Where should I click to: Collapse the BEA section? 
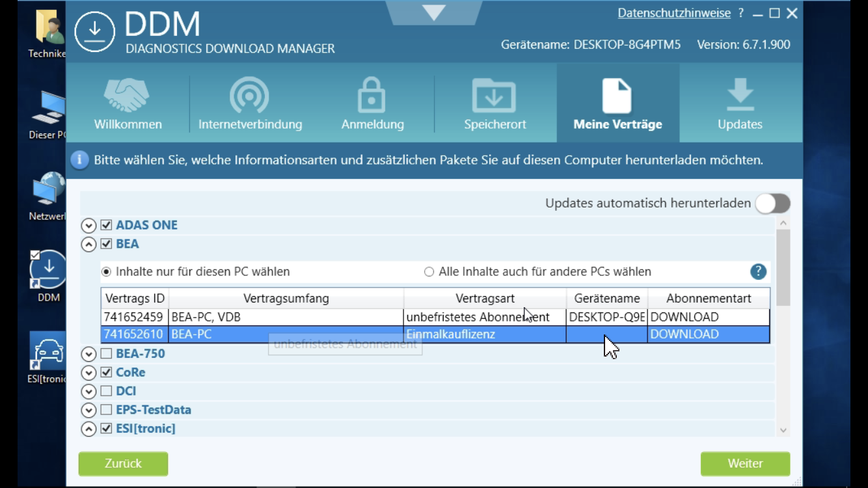click(x=88, y=245)
